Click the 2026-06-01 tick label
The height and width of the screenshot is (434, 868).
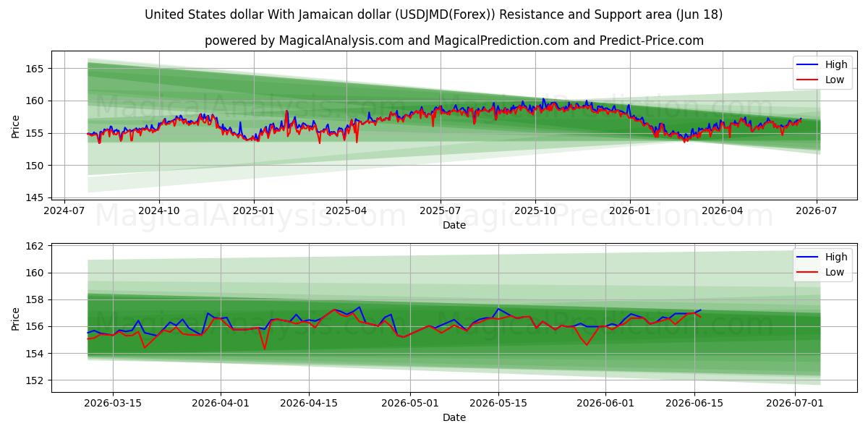[x=606, y=404]
